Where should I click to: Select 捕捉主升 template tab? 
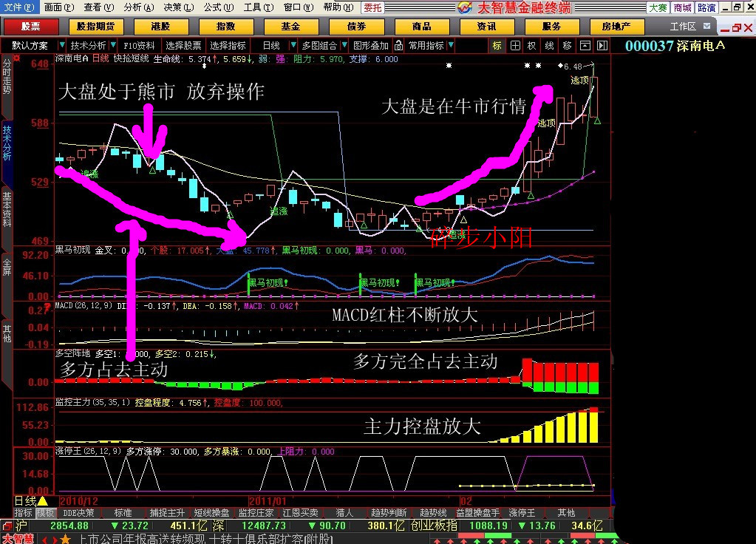pos(167,513)
